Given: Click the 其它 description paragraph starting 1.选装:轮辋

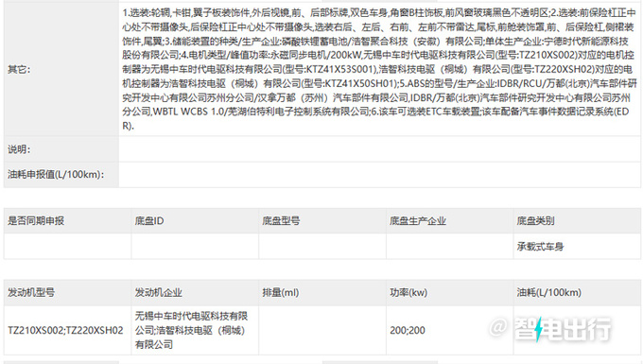Looking at the screenshot, I should [x=379, y=69].
